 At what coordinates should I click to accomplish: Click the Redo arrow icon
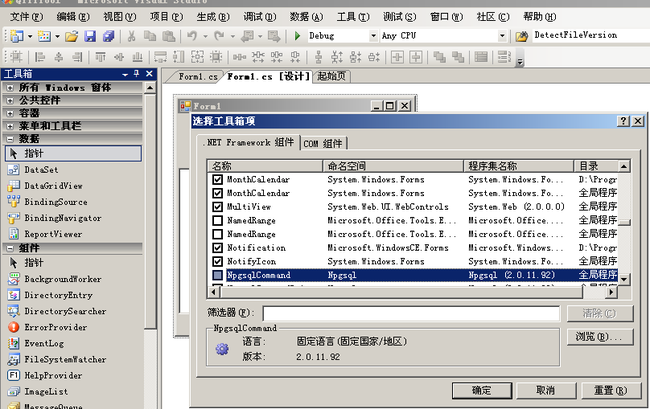coord(219,36)
